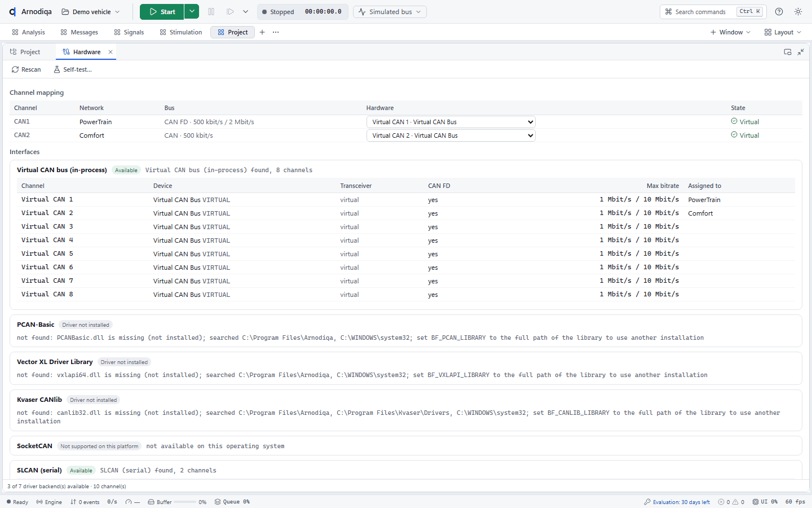Viewport: 812px width, 508px height.
Task: Click the Engine status icon
Action: click(x=39, y=502)
